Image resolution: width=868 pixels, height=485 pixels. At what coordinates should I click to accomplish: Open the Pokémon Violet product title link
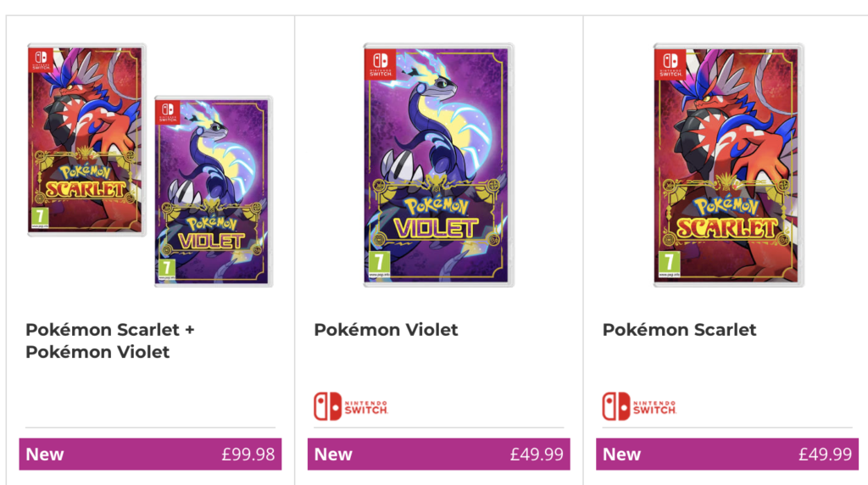click(x=386, y=330)
